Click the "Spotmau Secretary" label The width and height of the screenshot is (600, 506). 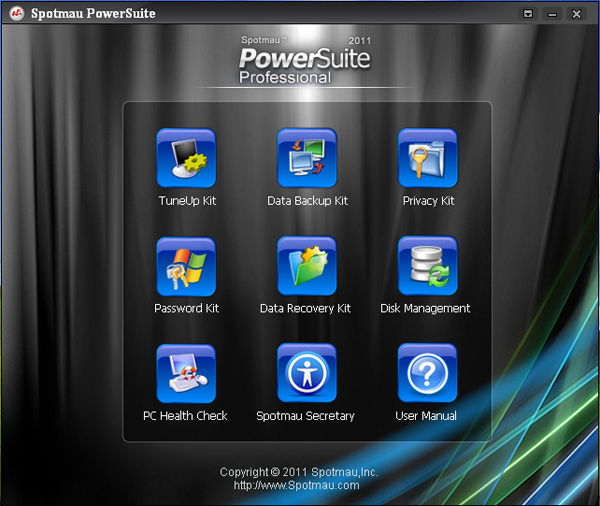pyautogui.click(x=305, y=416)
